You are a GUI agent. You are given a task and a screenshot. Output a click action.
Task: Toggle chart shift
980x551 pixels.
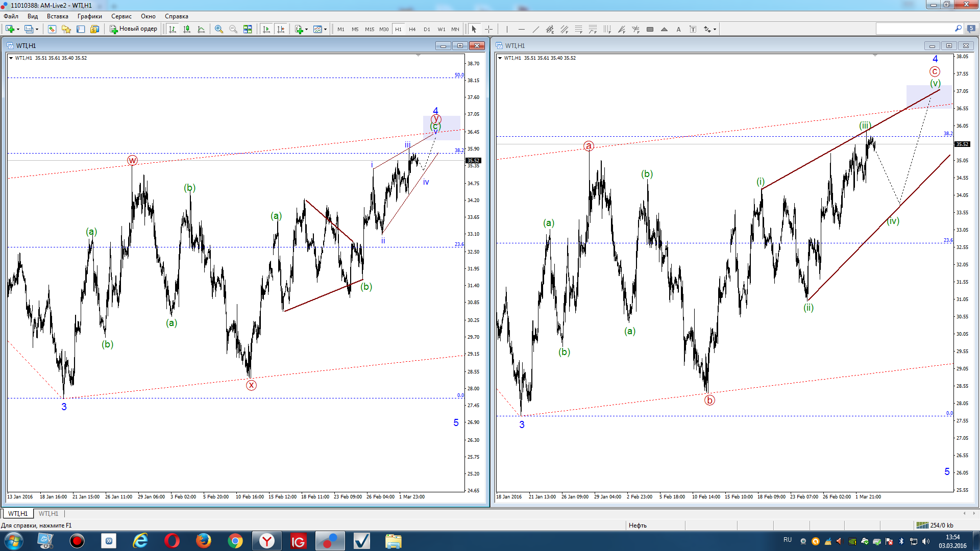click(x=281, y=29)
